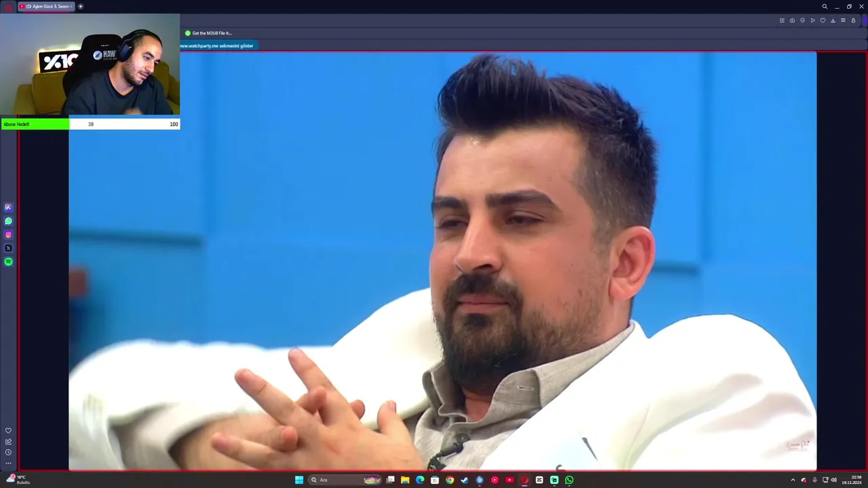Click the streamer webcam overlay
Image resolution: width=868 pixels, height=488 pixels.
[90, 65]
